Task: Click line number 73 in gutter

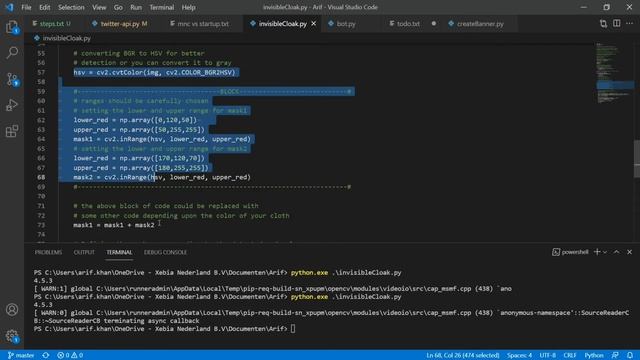Action: click(x=41, y=225)
